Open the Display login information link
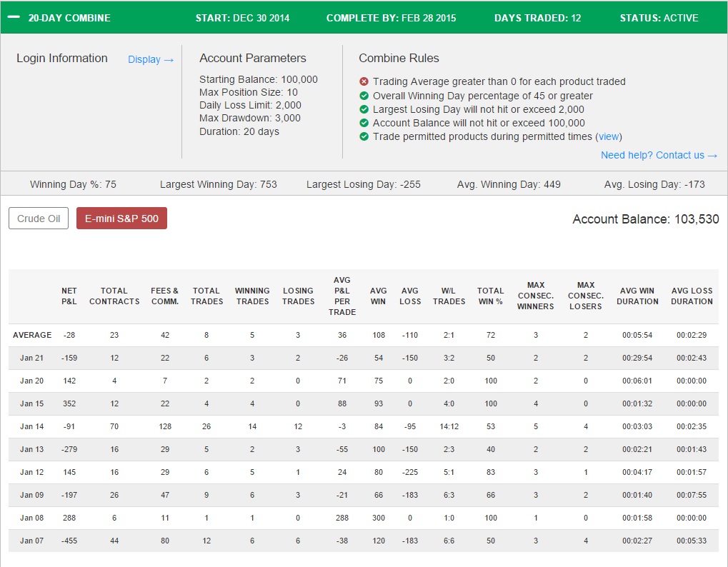This screenshot has width=728, height=567. click(151, 59)
